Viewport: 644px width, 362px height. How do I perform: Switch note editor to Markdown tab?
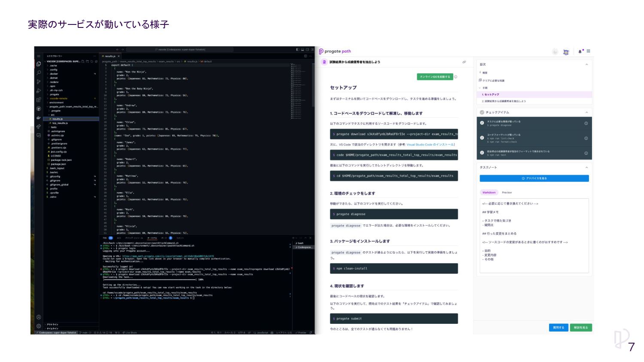tap(489, 193)
